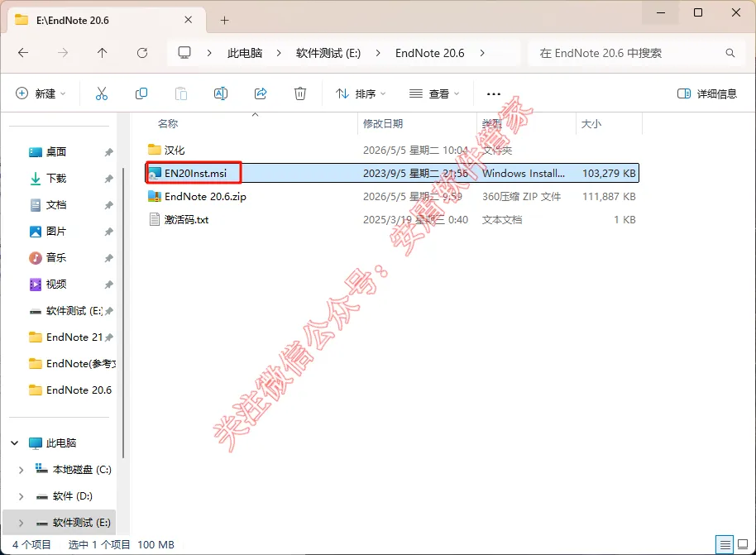
Task: Sort by 修改日期 column header
Action: tap(383, 124)
